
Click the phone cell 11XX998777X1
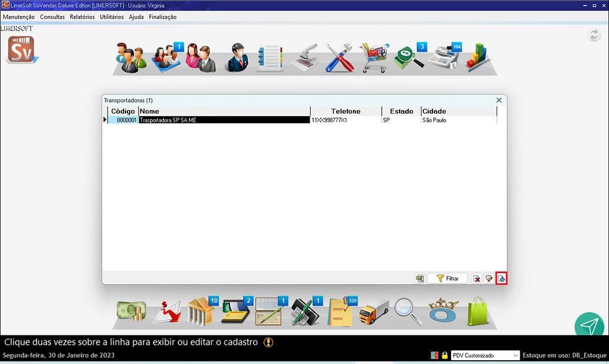[x=346, y=120]
